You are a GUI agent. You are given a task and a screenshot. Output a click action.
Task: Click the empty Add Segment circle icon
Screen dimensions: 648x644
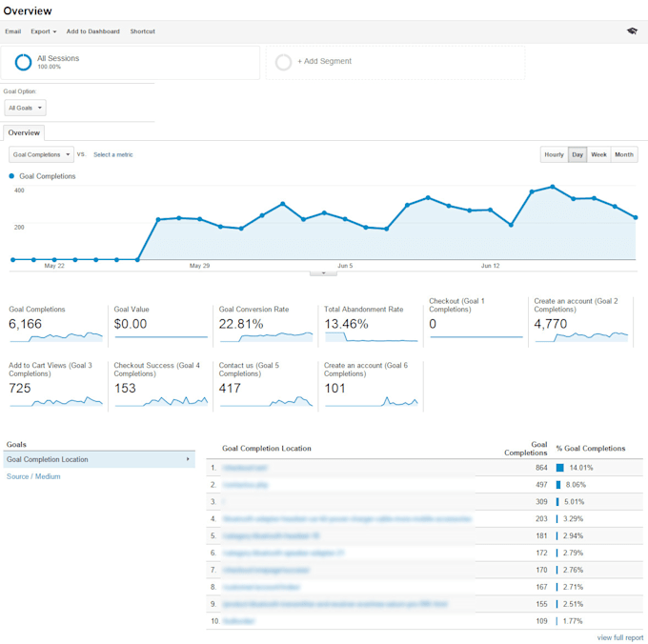pyautogui.click(x=284, y=62)
